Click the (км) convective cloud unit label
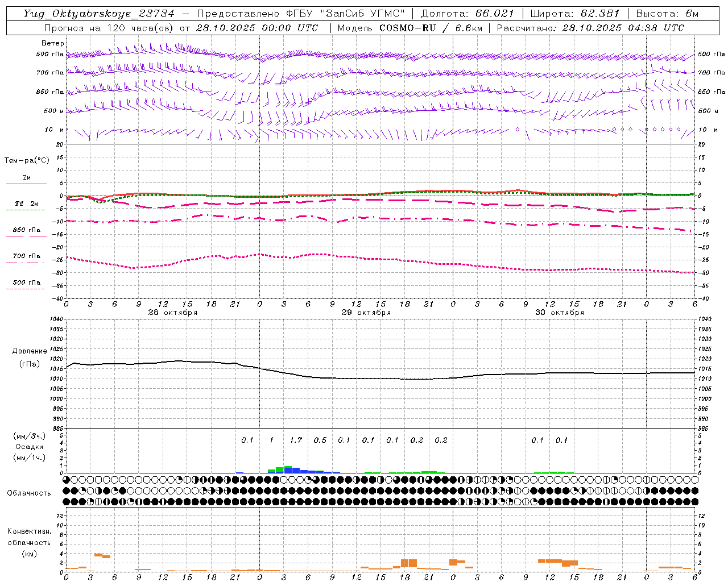 (x=29, y=554)
